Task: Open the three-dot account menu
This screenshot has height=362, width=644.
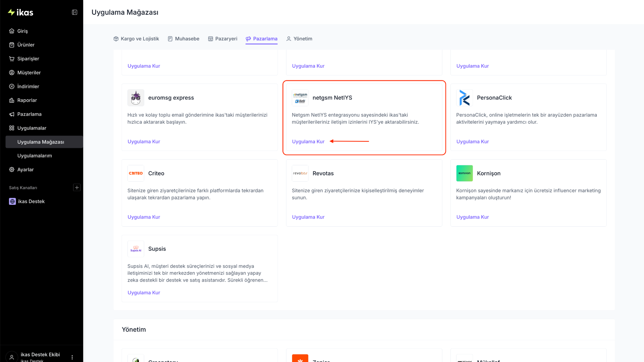Action: (x=72, y=357)
